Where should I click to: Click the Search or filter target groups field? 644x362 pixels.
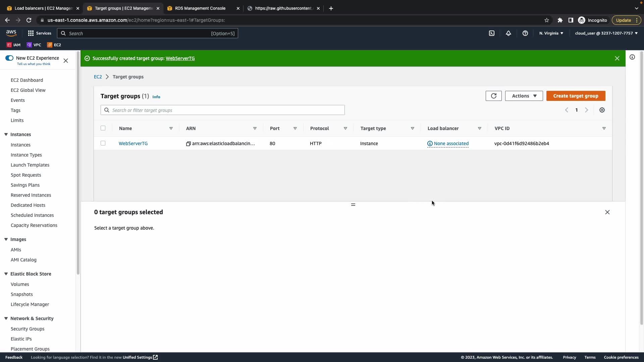click(223, 110)
